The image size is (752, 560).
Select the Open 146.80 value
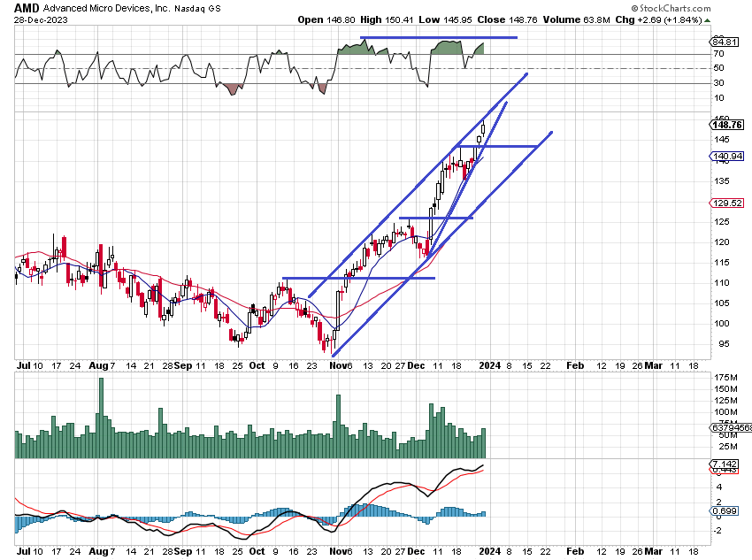coord(326,19)
